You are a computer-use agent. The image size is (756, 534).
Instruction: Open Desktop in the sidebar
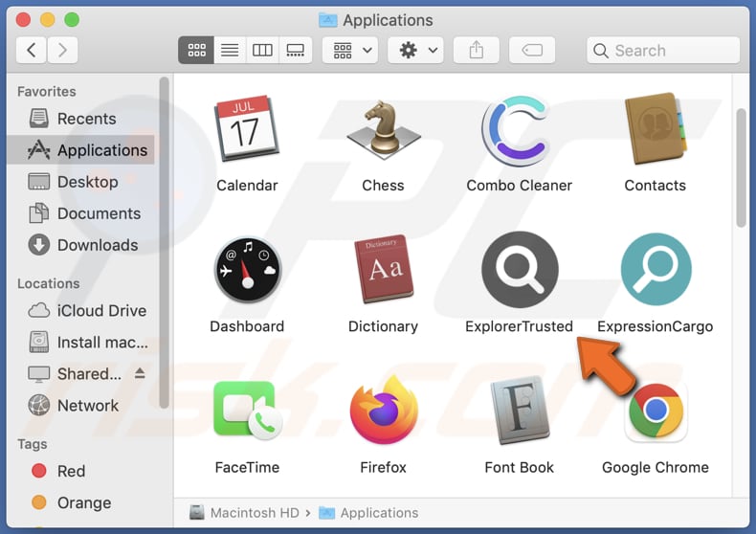tap(80, 182)
